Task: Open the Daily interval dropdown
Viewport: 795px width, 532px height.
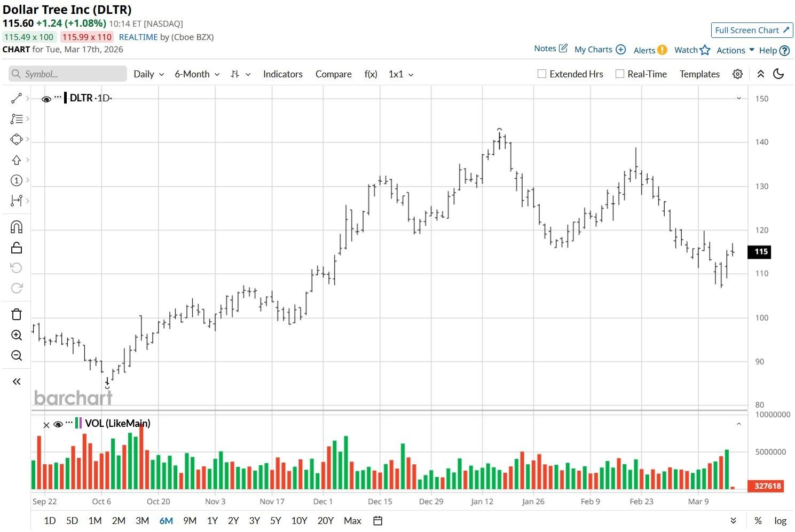Action: 149,74
